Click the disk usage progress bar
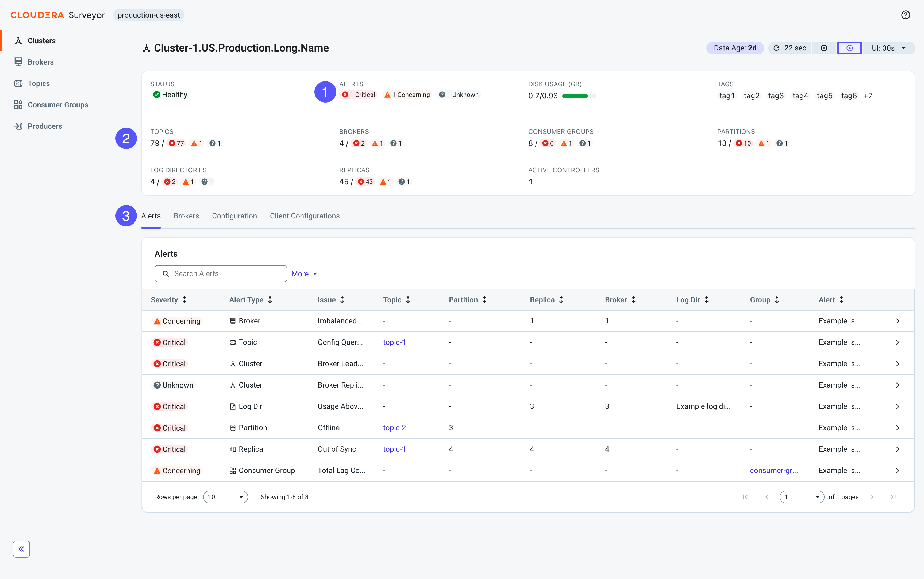The image size is (924, 579). 579,96
